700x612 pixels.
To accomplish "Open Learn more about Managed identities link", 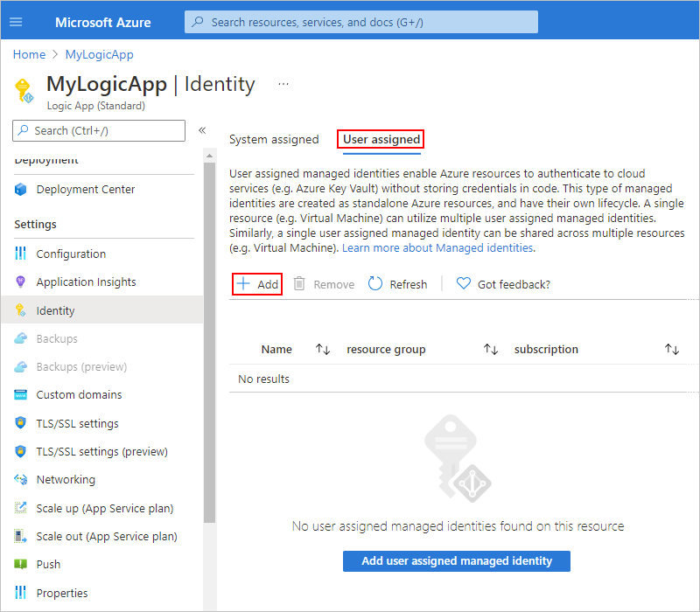I will click(x=437, y=248).
